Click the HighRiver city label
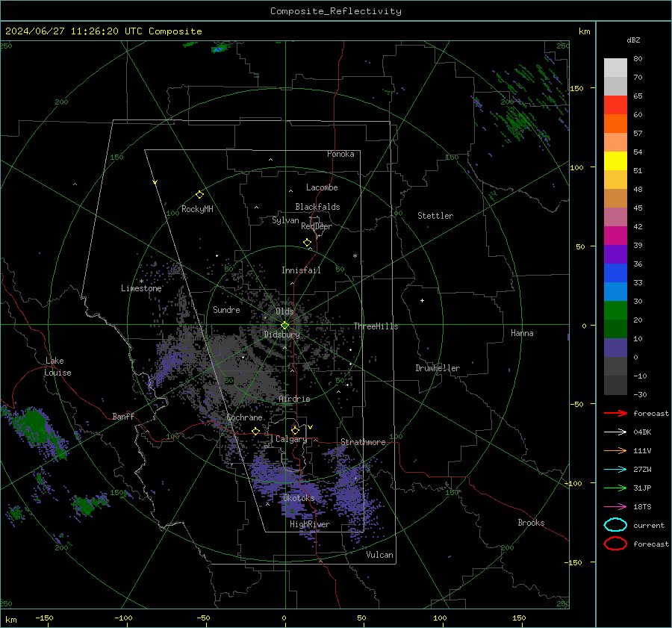This screenshot has height=628, width=672. (x=310, y=524)
